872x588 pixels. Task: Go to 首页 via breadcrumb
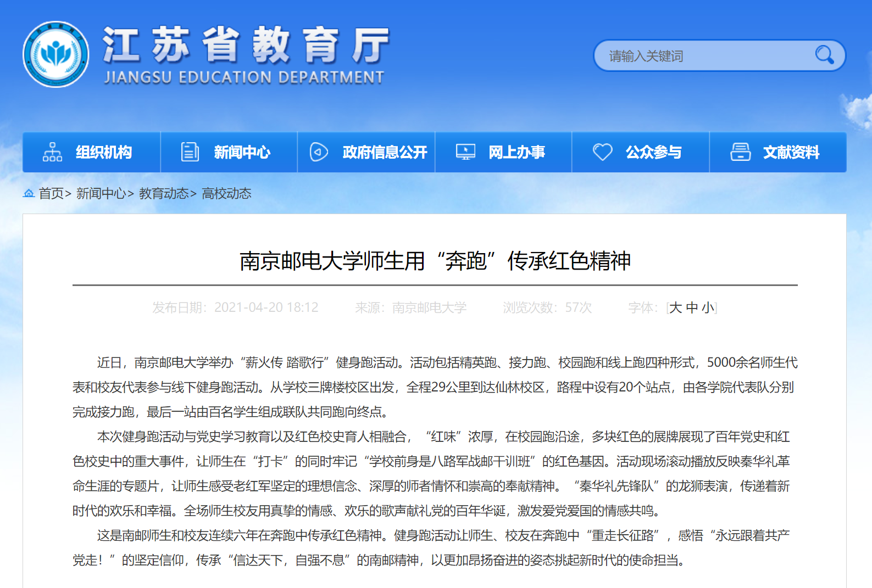point(51,193)
